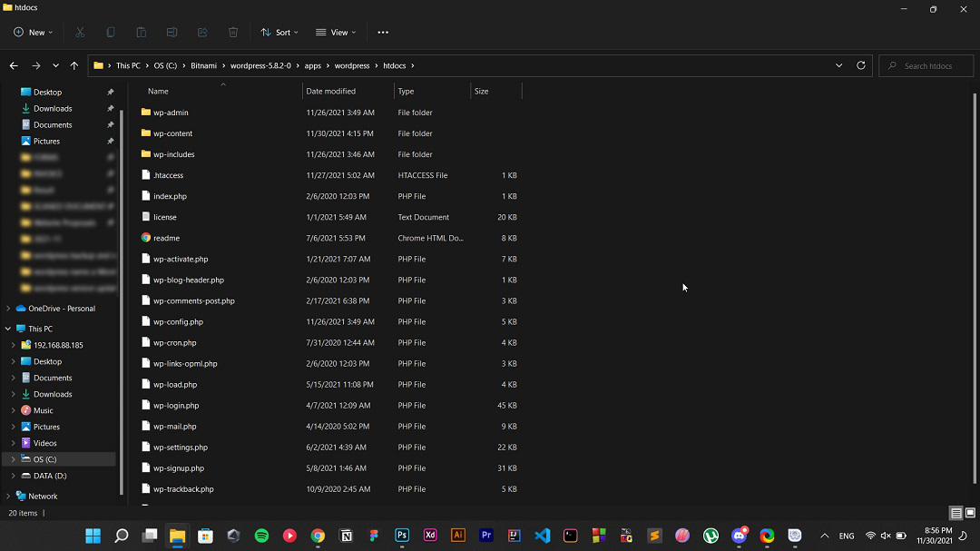Click the Copy icon in toolbar
The height and width of the screenshot is (551, 980).
coord(111,33)
